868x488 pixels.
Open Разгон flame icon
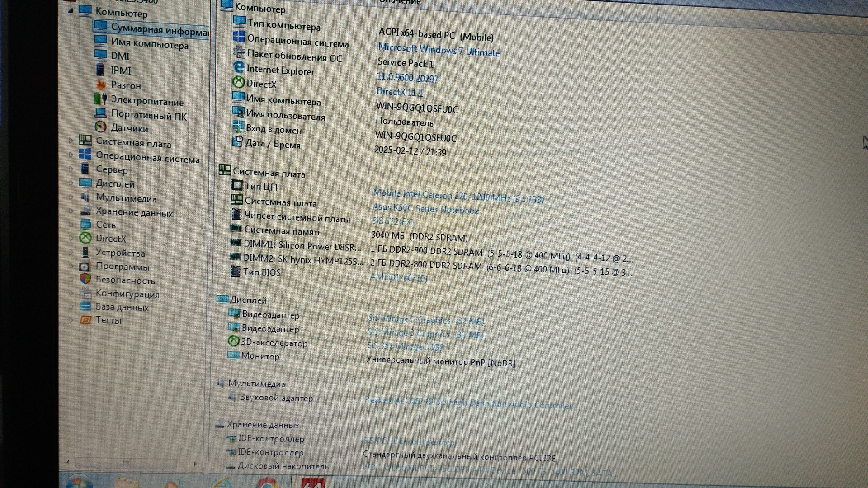tap(100, 84)
